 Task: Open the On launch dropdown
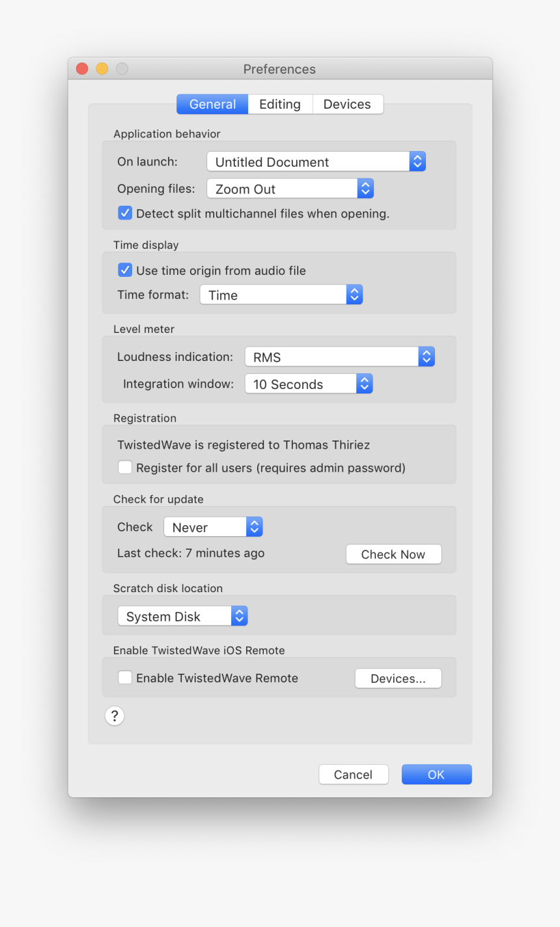click(316, 161)
